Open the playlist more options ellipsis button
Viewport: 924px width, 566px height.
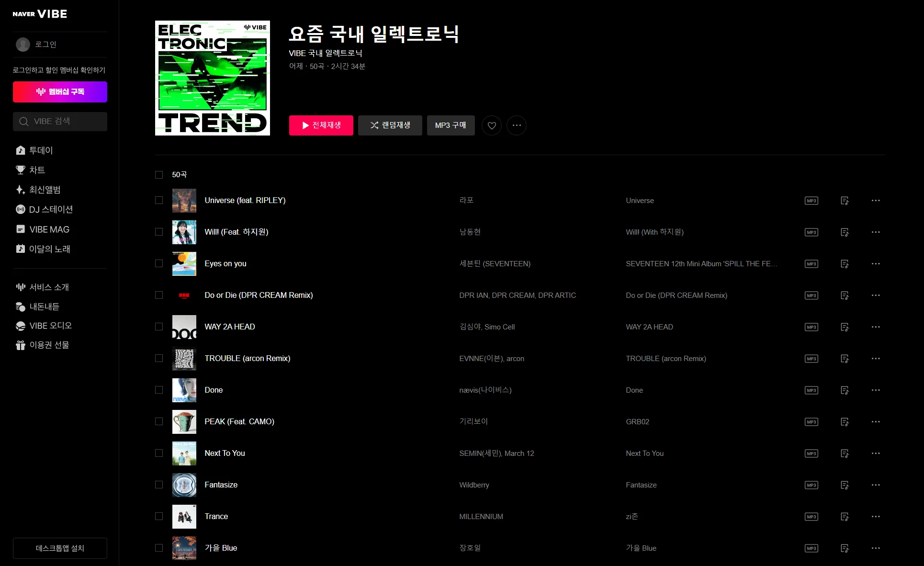point(517,125)
